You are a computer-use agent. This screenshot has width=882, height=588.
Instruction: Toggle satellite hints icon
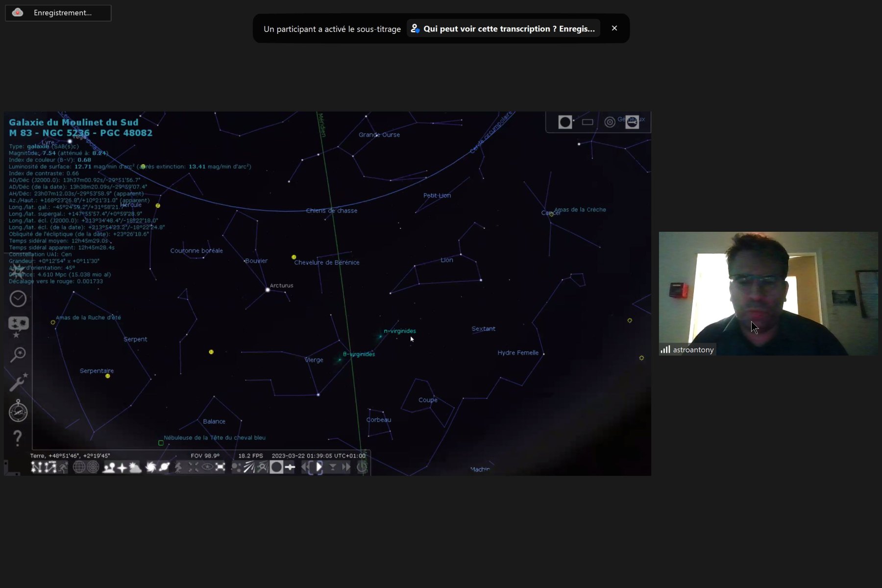click(x=290, y=467)
